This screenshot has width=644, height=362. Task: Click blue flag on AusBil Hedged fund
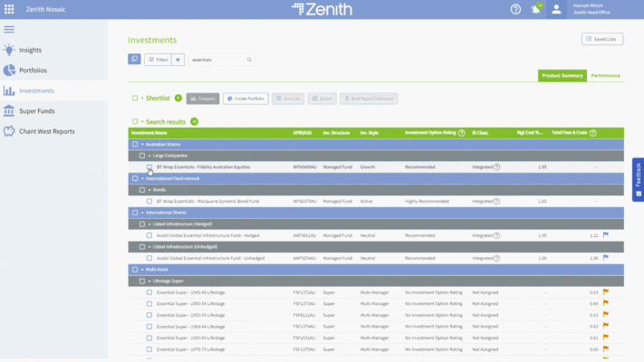coord(606,235)
